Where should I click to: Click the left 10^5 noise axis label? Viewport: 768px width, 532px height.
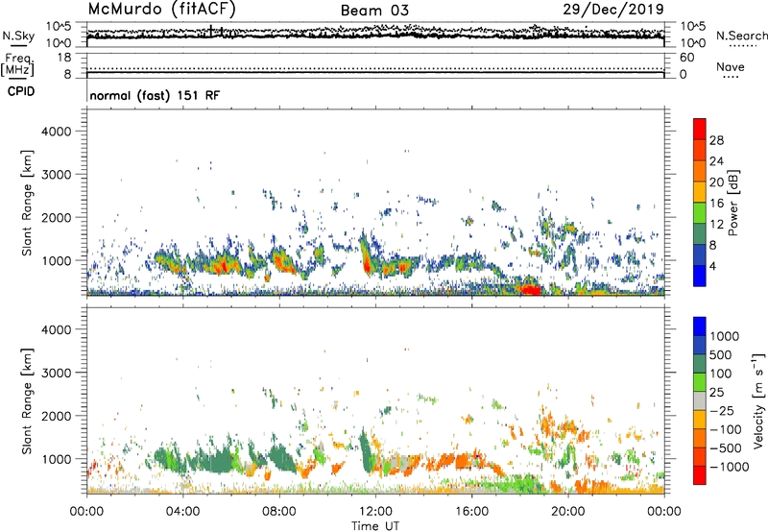tap(59, 26)
